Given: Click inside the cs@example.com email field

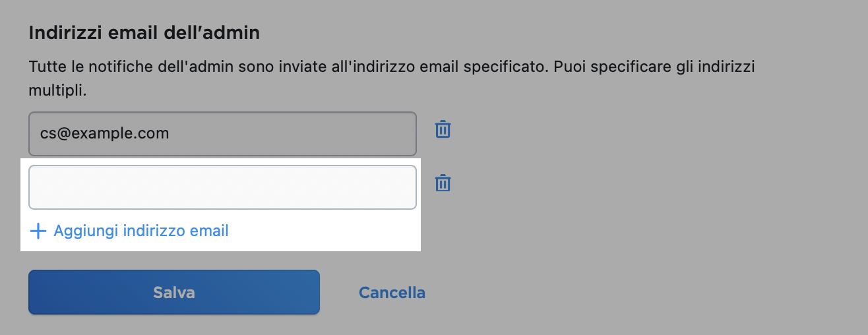Looking at the screenshot, I should point(222,134).
